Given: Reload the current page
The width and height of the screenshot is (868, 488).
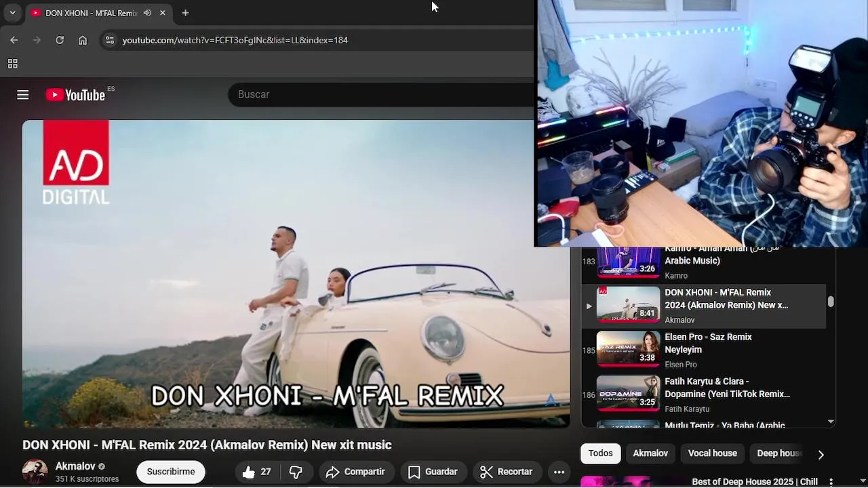Looking at the screenshot, I should pyautogui.click(x=60, y=40).
